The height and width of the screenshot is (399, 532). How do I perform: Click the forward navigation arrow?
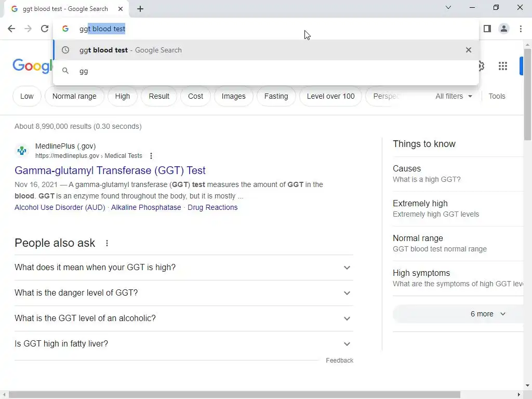click(28, 29)
